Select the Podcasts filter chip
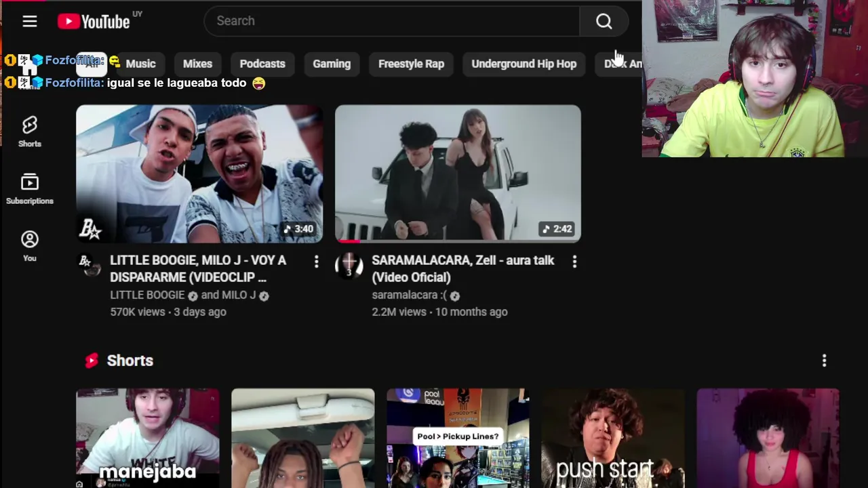This screenshot has height=488, width=868. coord(262,64)
